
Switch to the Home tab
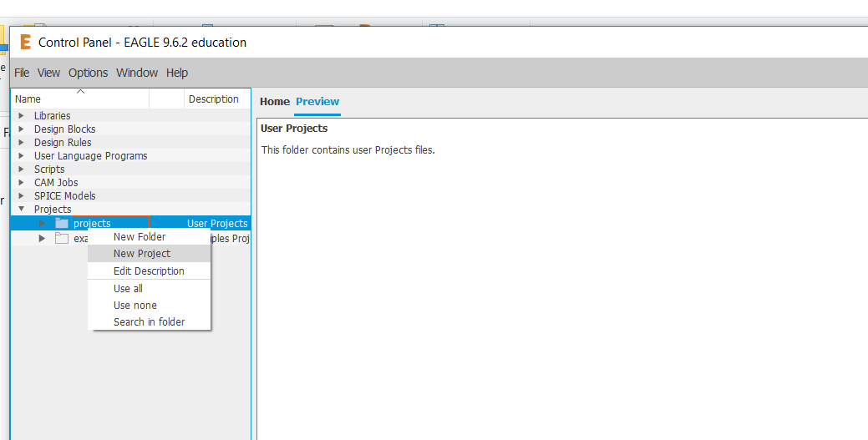(275, 101)
